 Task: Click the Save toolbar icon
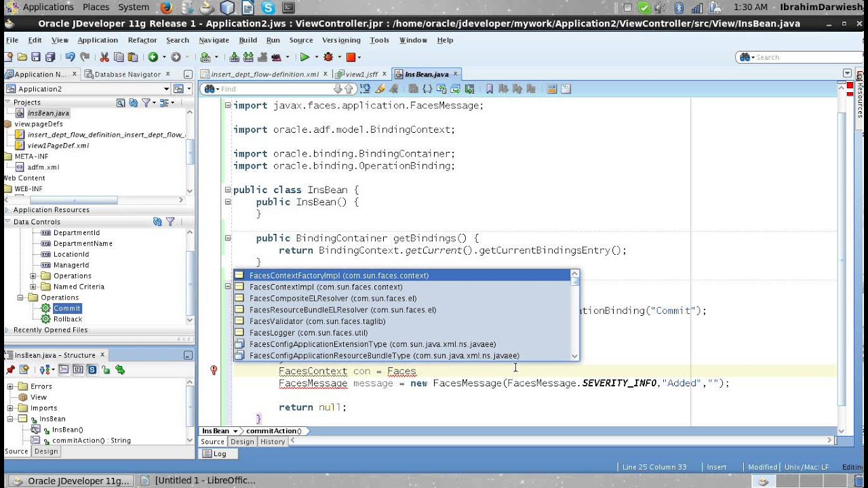(x=35, y=57)
